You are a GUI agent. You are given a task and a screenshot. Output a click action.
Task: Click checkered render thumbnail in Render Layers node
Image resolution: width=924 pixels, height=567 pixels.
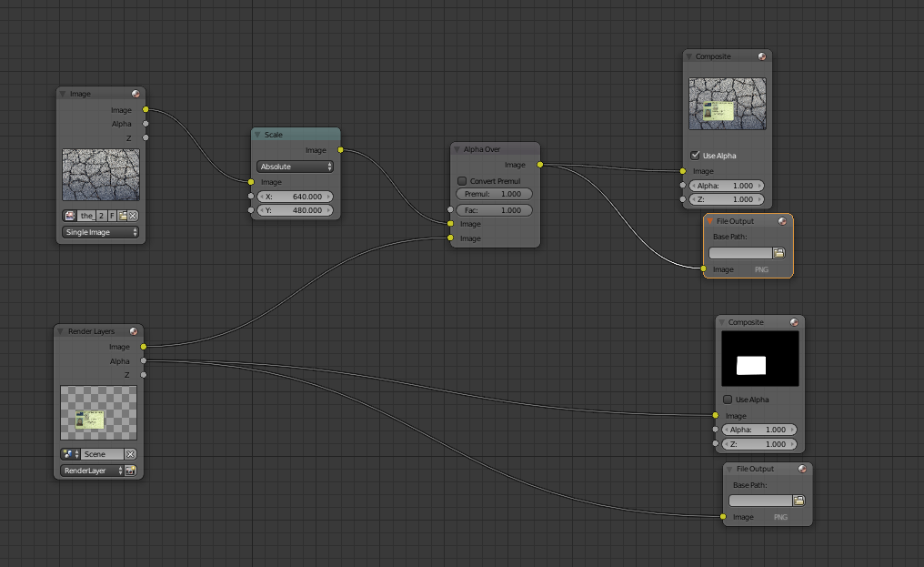(x=98, y=413)
